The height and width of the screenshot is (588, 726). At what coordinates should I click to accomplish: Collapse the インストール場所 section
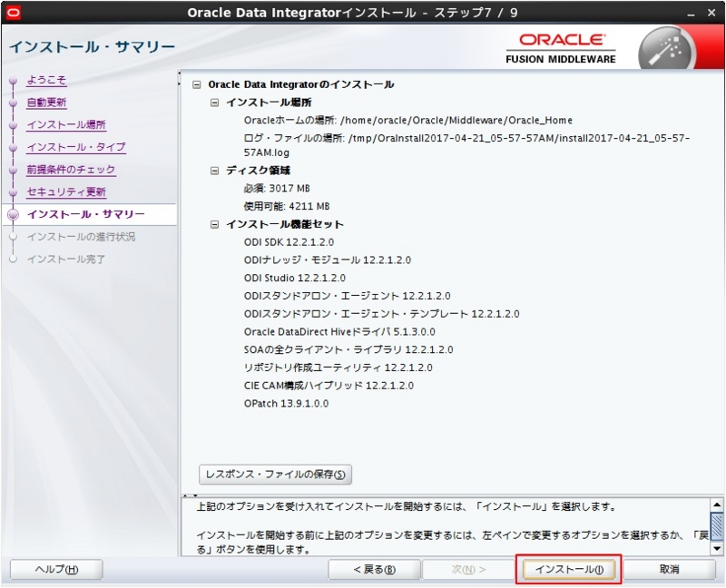tap(214, 103)
